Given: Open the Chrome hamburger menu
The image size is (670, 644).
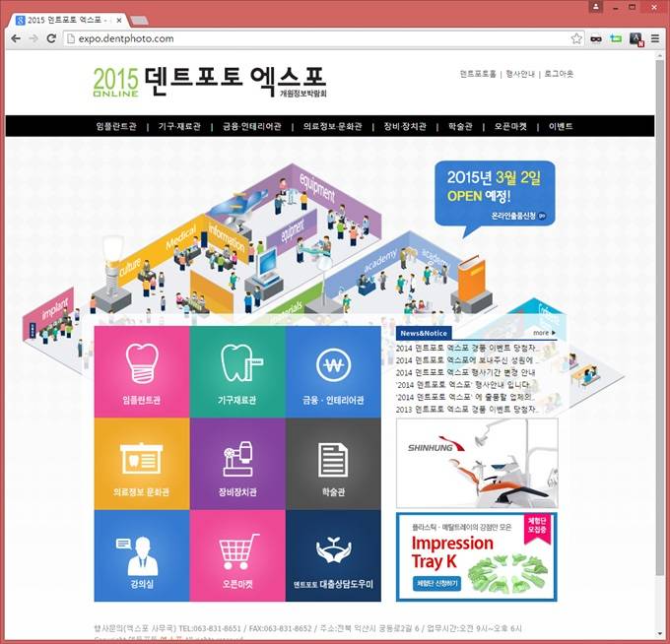Looking at the screenshot, I should [655, 38].
